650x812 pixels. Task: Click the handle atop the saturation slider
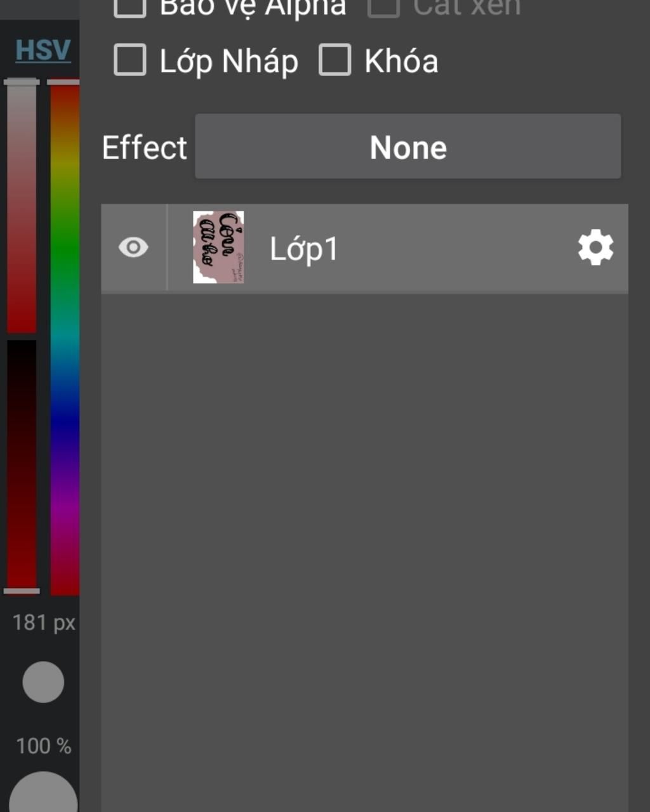(22, 82)
